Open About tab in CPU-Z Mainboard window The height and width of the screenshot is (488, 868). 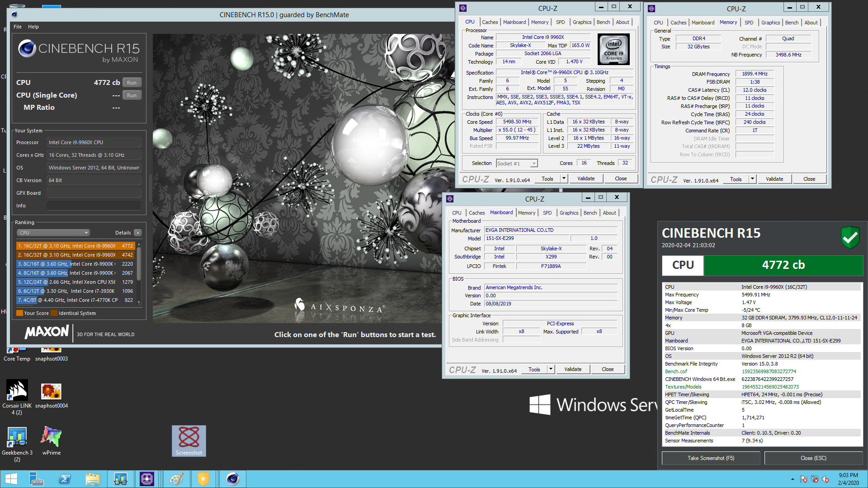609,213
